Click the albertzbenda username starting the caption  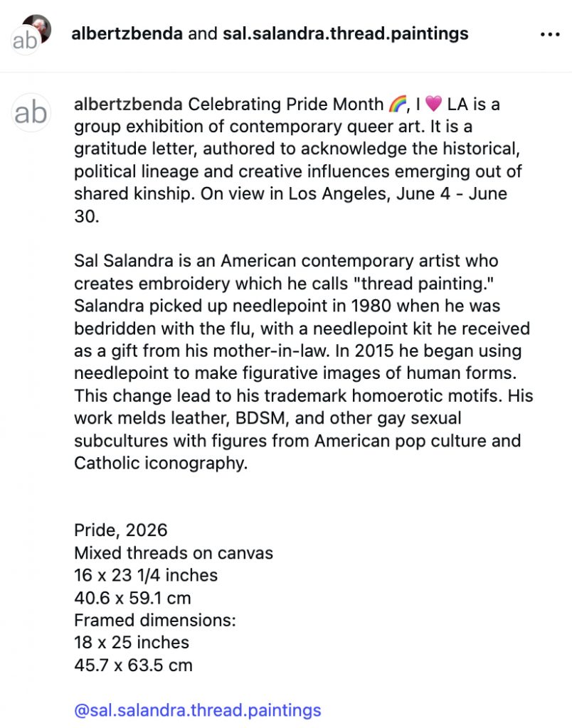(x=128, y=105)
